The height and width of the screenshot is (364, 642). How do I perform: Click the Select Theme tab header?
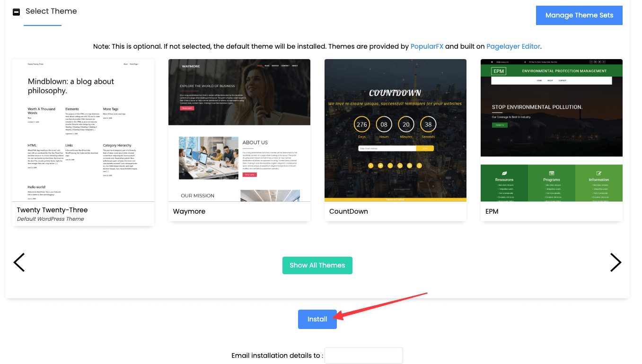[51, 11]
